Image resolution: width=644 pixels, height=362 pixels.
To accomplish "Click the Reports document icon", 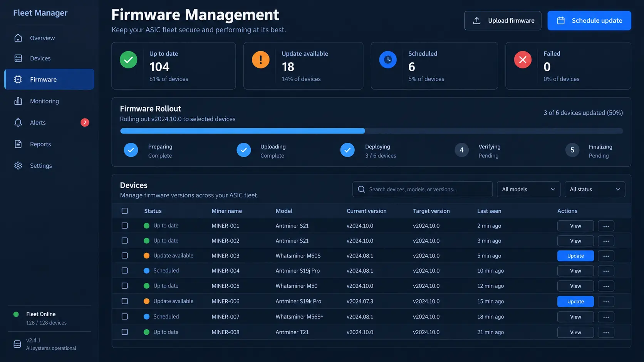I will 18,144.
